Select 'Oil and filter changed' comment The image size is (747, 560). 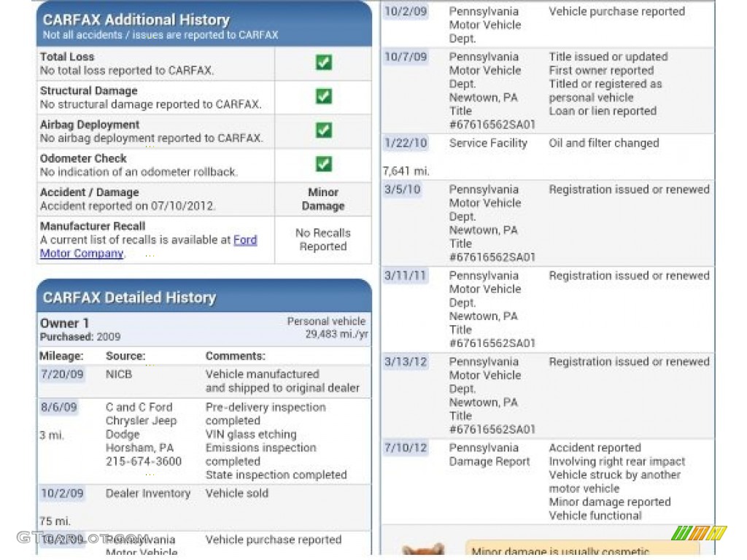[x=603, y=144]
